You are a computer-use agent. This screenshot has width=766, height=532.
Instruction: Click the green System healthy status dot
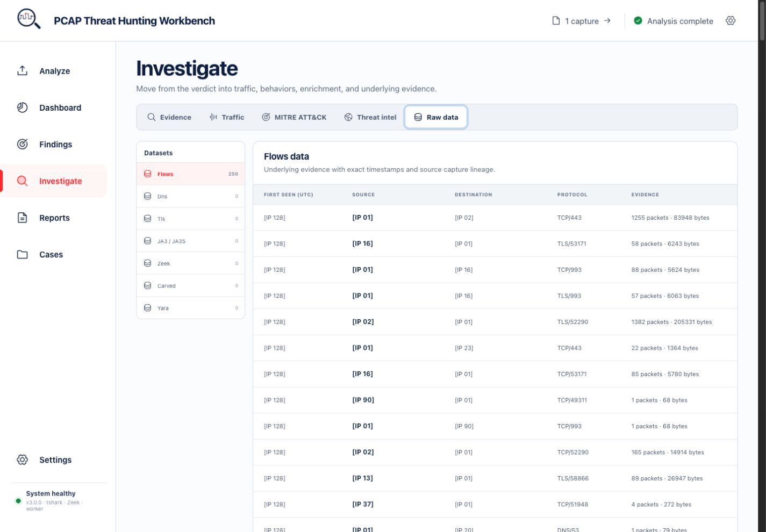pos(18,501)
